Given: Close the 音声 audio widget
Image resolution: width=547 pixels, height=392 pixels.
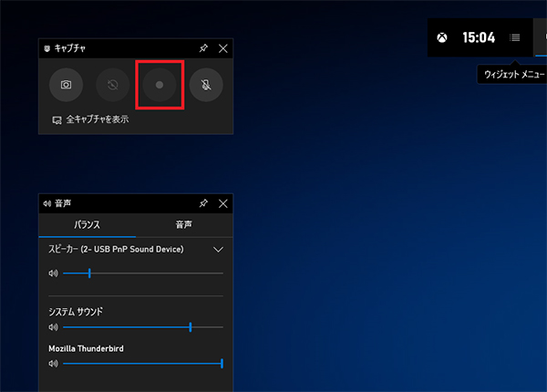Looking at the screenshot, I should click(223, 203).
